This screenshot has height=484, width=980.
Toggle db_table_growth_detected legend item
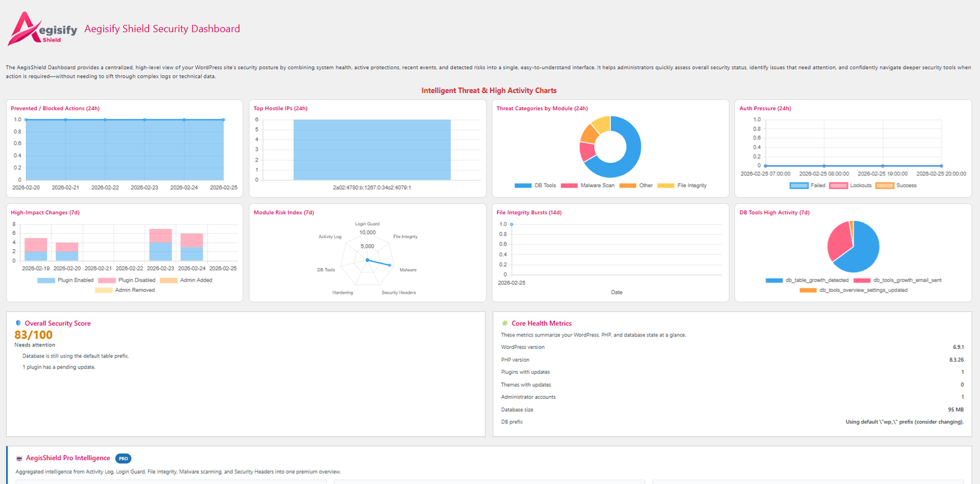807,280
